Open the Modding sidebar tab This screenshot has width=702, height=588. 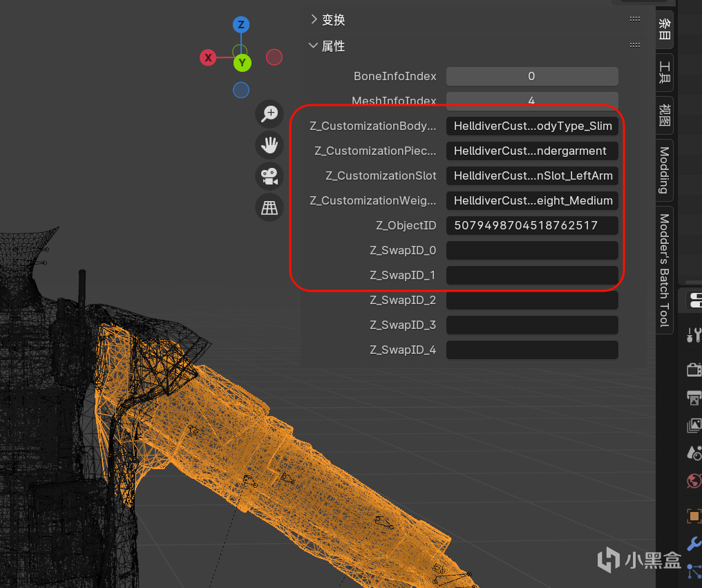tap(665, 170)
